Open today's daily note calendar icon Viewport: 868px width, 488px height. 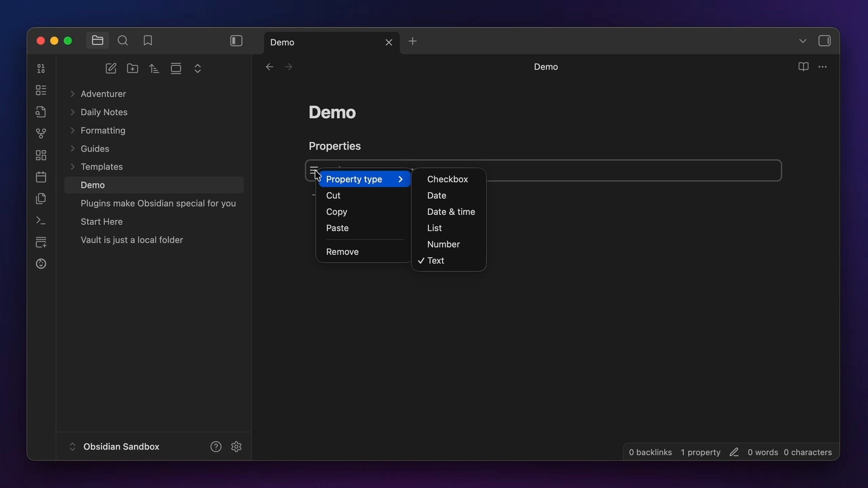pos(41,177)
